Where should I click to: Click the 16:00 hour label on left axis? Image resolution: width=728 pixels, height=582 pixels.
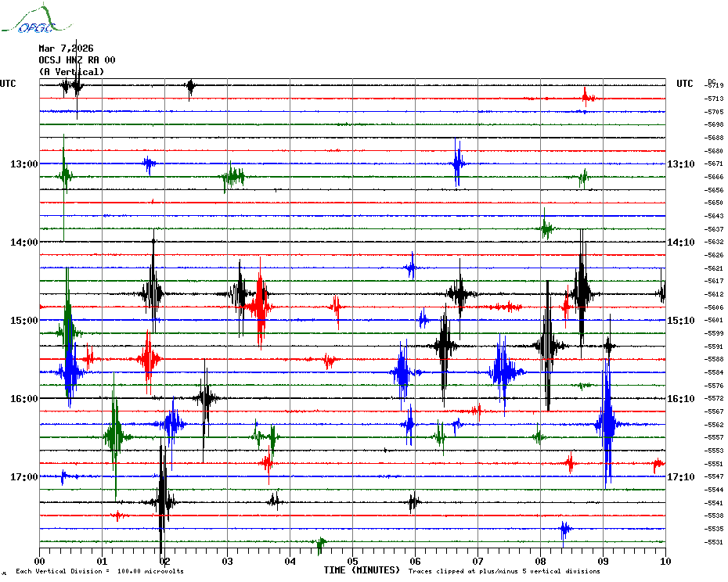23,399
